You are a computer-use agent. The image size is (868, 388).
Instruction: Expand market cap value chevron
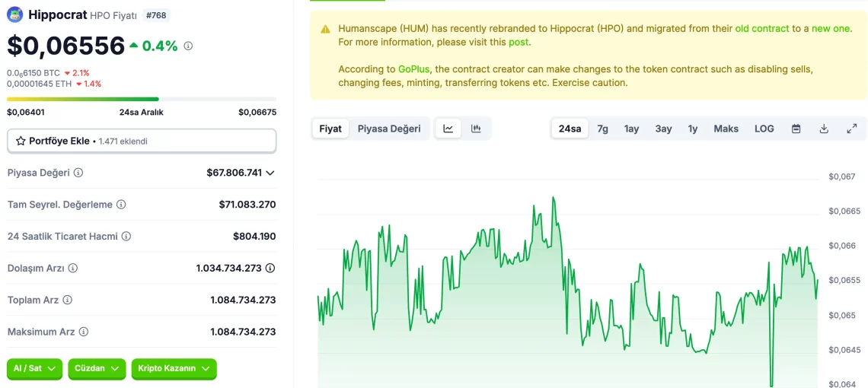point(270,173)
